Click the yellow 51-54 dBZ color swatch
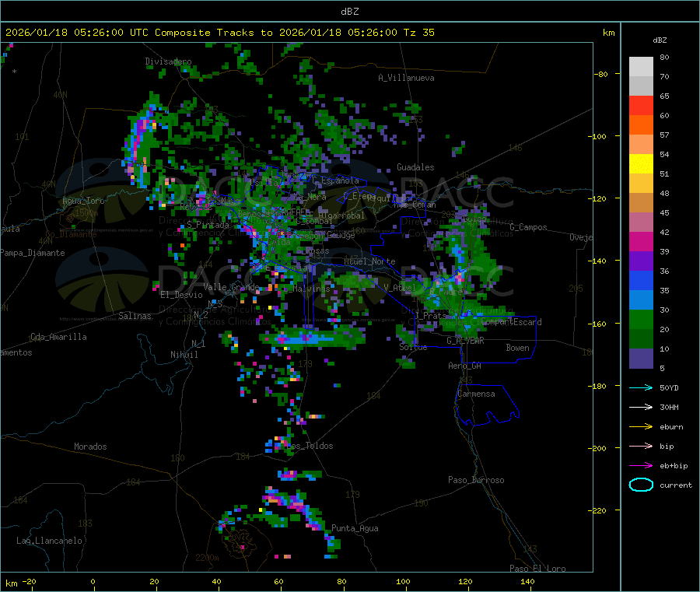The width and height of the screenshot is (700, 592). tap(641, 164)
